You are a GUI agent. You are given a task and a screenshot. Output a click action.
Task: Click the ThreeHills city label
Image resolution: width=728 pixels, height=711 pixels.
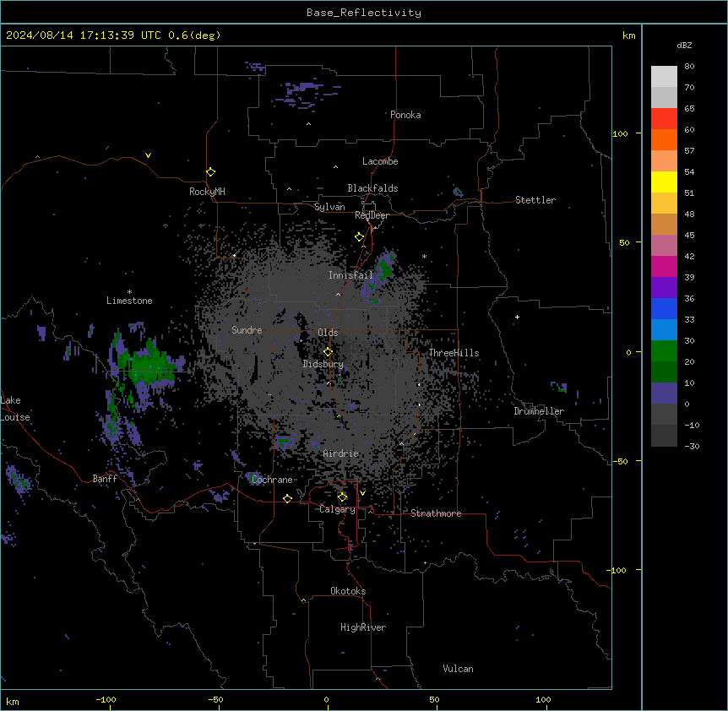pos(454,353)
